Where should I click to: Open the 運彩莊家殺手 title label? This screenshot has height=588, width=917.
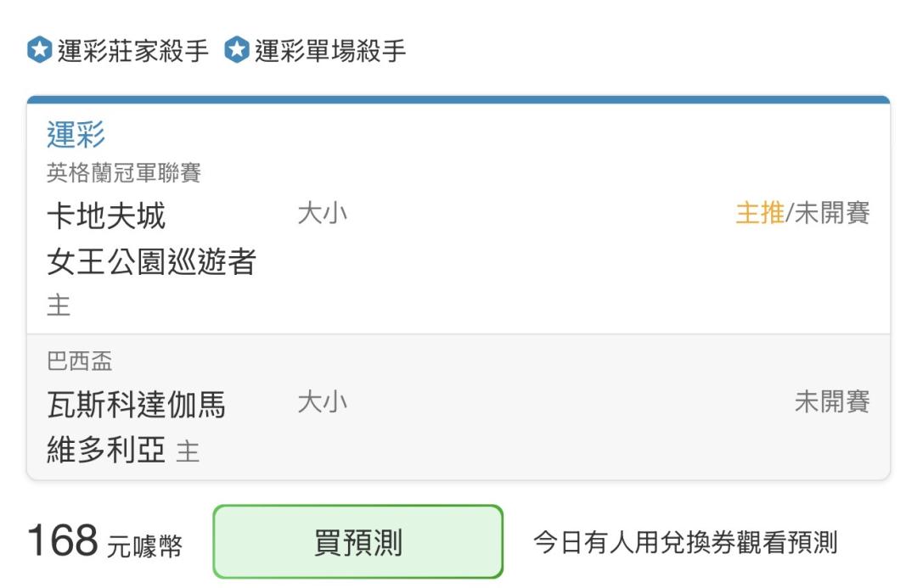click(x=132, y=51)
